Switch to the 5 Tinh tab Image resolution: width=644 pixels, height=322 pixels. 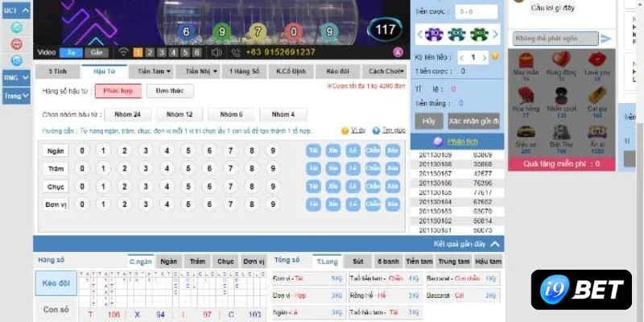tap(56, 71)
